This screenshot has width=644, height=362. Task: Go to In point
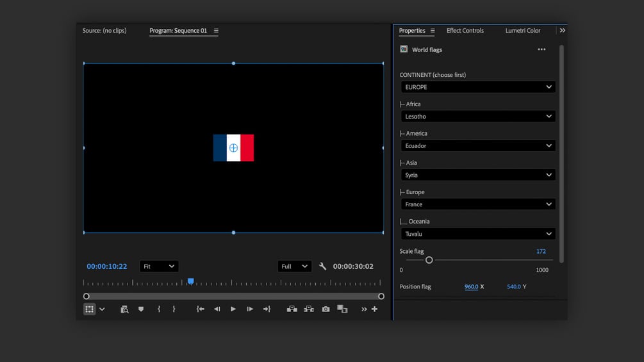point(201,309)
